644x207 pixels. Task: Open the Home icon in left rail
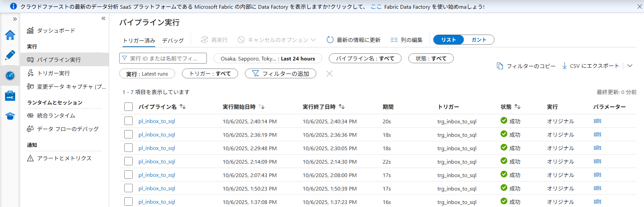(x=10, y=35)
